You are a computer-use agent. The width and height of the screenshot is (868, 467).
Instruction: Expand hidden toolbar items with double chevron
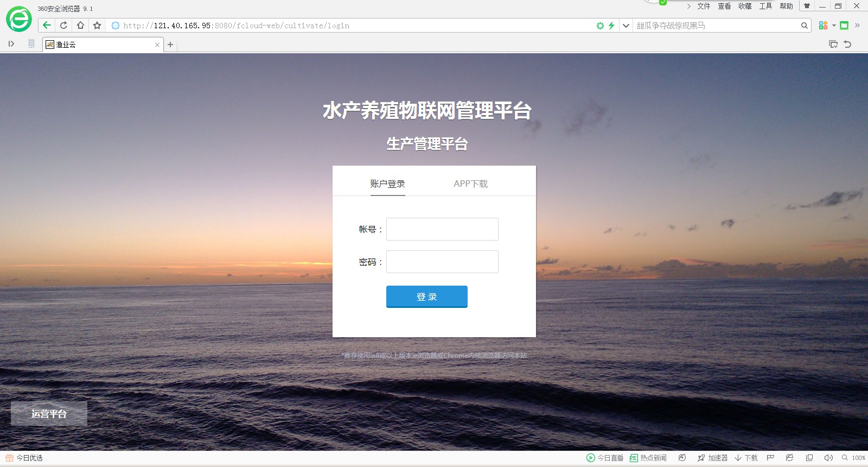coord(857,26)
